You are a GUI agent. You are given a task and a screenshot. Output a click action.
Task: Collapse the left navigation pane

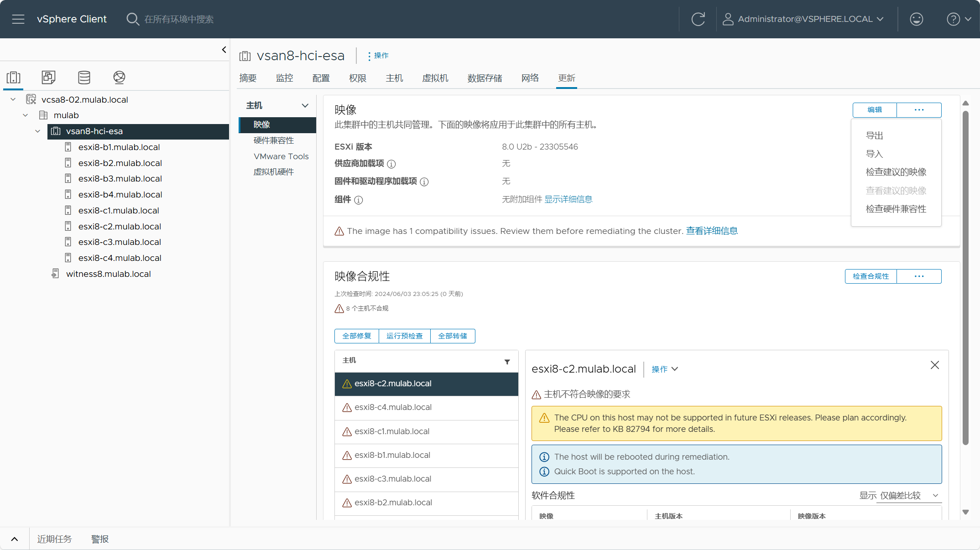point(224,50)
